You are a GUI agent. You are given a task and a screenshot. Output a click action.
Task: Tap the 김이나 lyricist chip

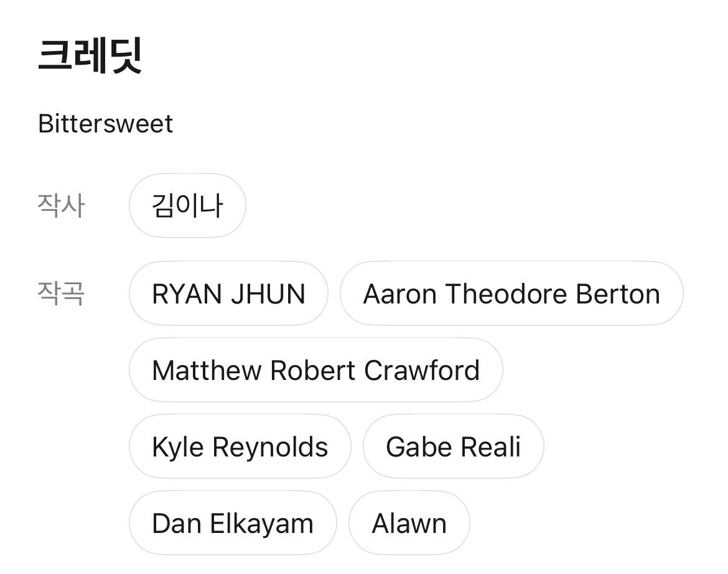(187, 205)
